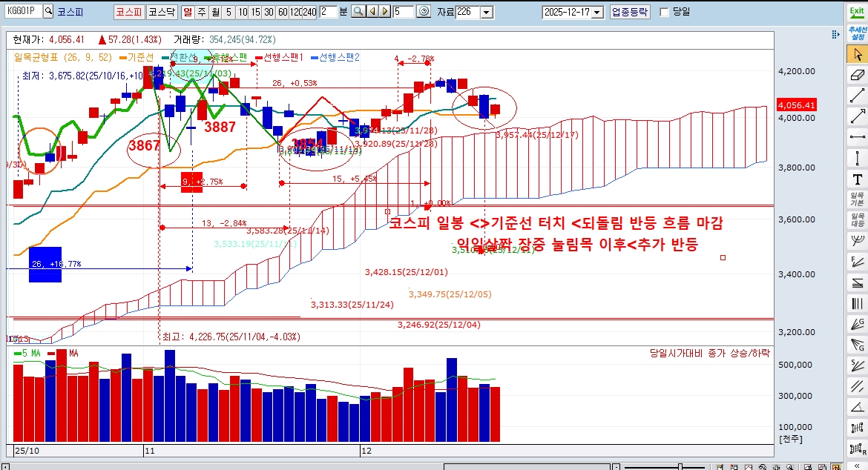Click the magnifier icon beside code KGG01P
Image resolution: width=868 pixels, height=470 pixels.
pos(48,12)
